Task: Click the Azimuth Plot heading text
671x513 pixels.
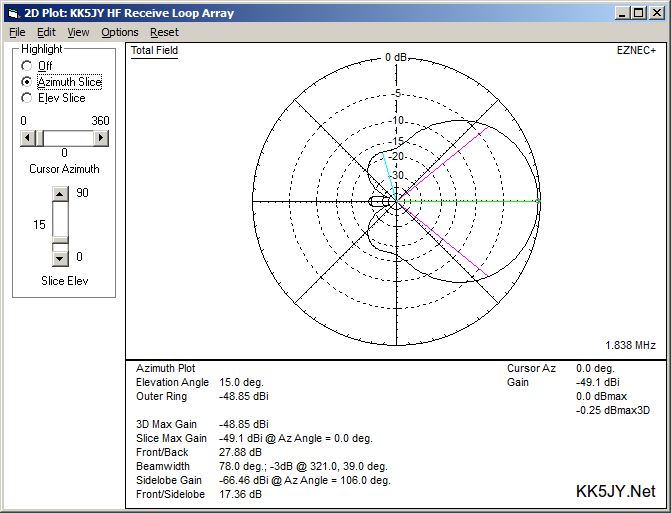Action: pos(165,368)
